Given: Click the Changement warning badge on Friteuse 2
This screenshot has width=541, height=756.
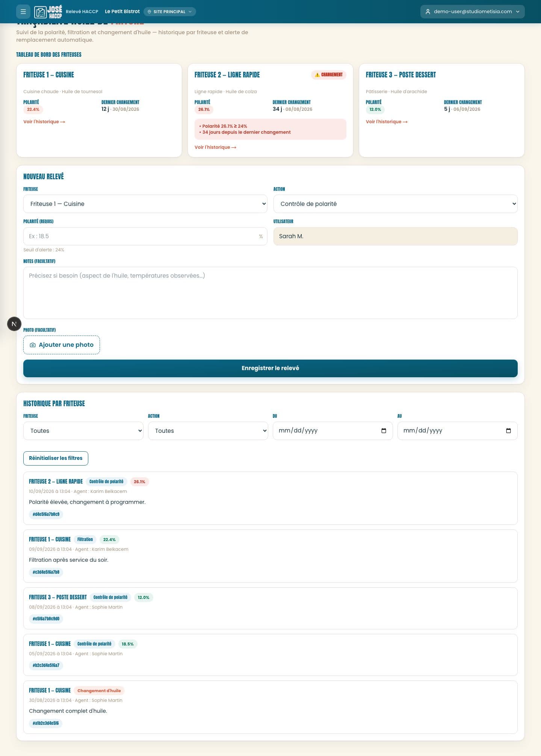Looking at the screenshot, I should [x=329, y=75].
